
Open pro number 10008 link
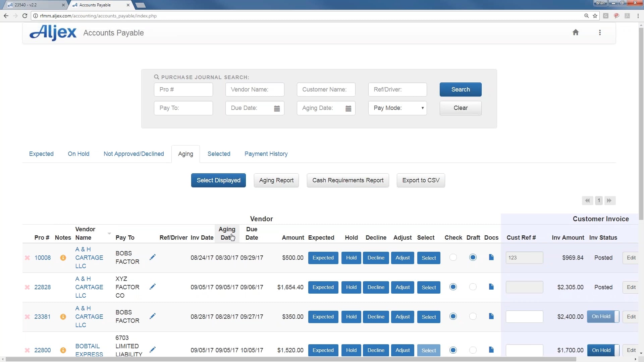coord(42,257)
